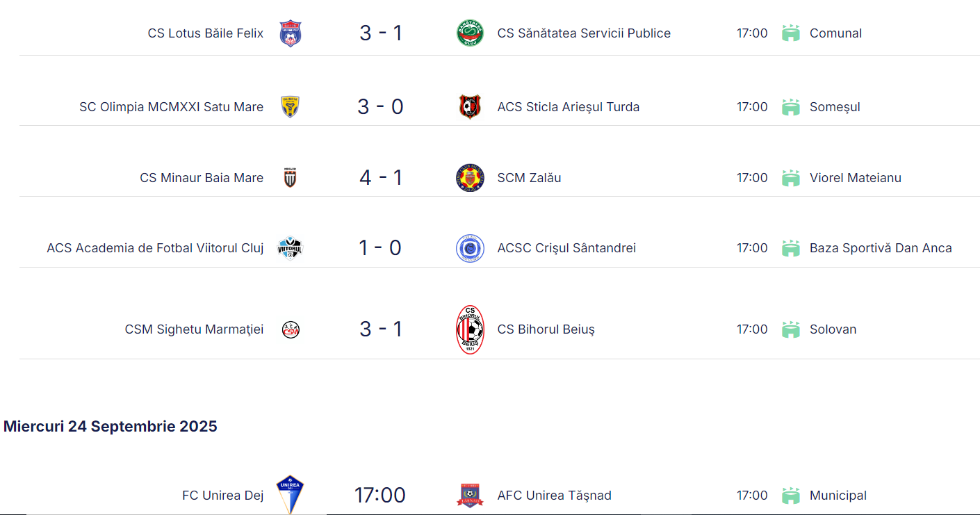Click the CS Bihorul Beiuș crest
Viewport: 980px width, 515px height.
coord(470,329)
